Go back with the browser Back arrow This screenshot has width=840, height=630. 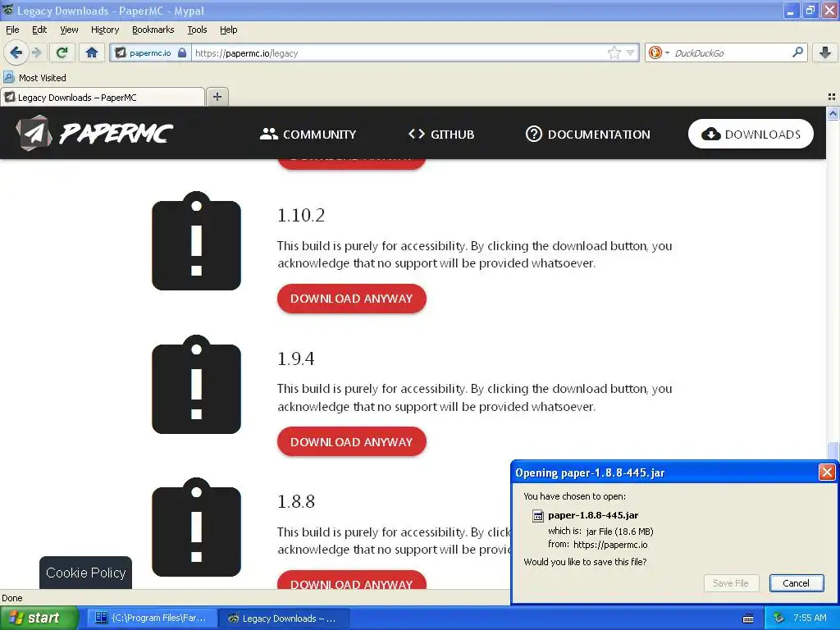16,52
